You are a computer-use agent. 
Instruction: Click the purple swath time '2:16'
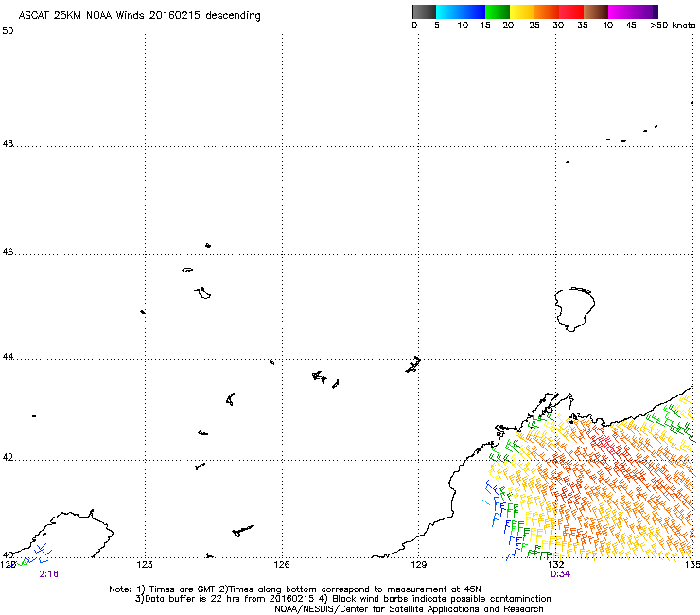48,574
